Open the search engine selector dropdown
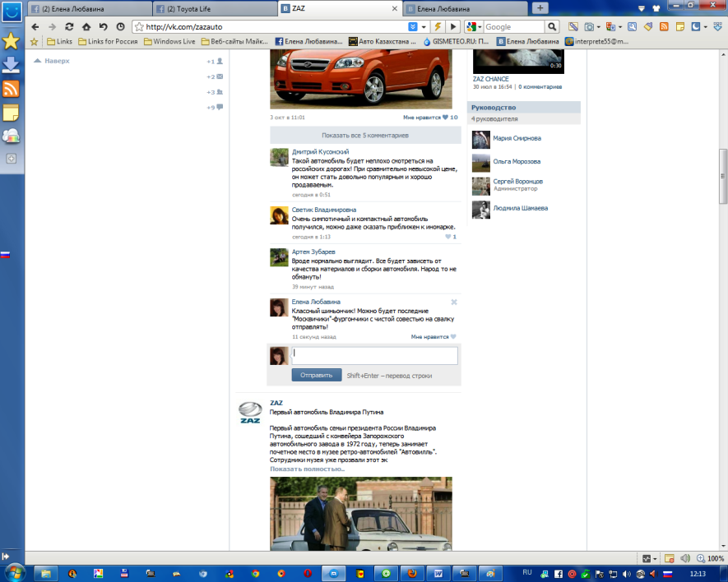 (x=478, y=27)
